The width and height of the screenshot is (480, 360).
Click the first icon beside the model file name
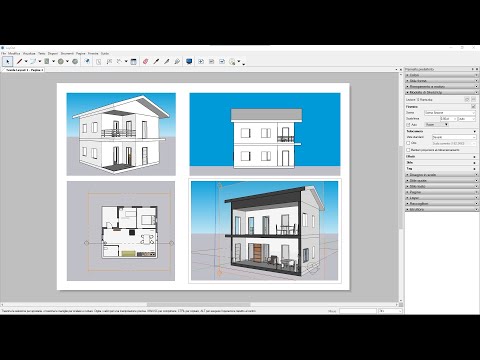click(467, 99)
